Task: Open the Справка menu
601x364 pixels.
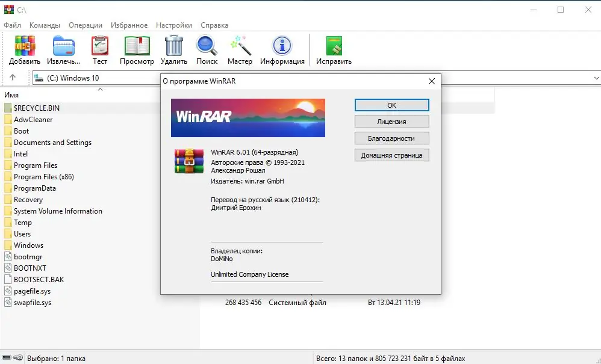Action: pos(214,25)
